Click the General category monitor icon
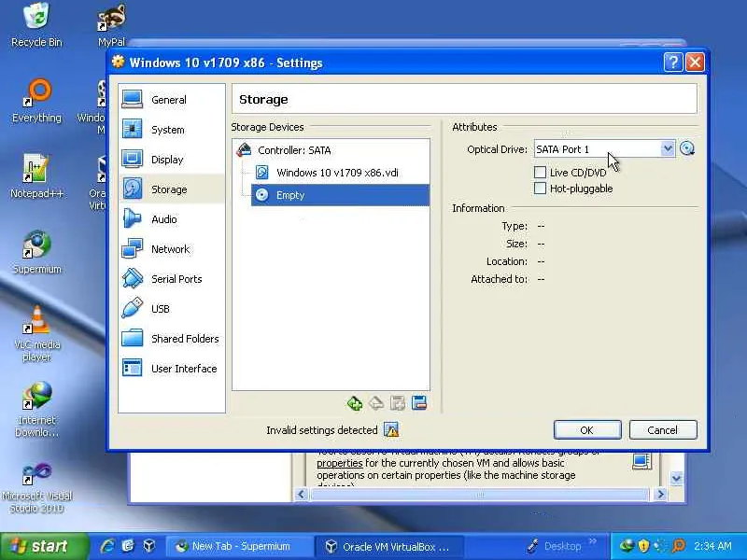This screenshot has height=560, width=747. pos(132,100)
